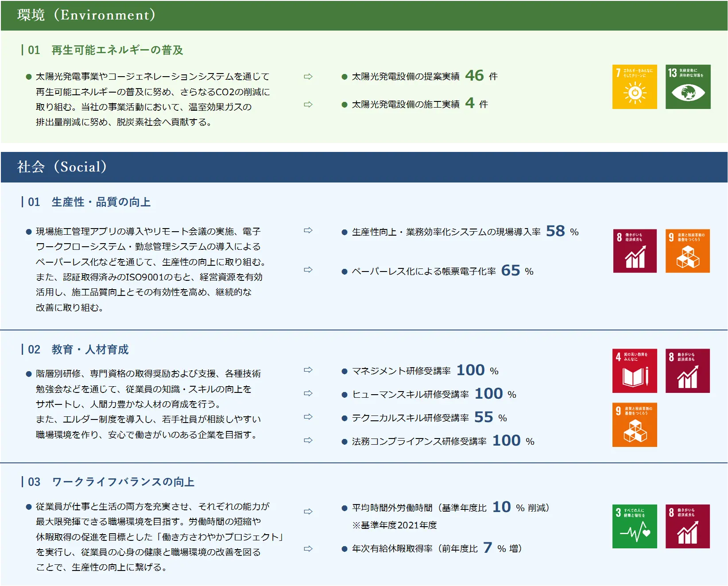Select the 再生可能エネルギーの普及 heading
This screenshot has height=586, width=728.
117,50
